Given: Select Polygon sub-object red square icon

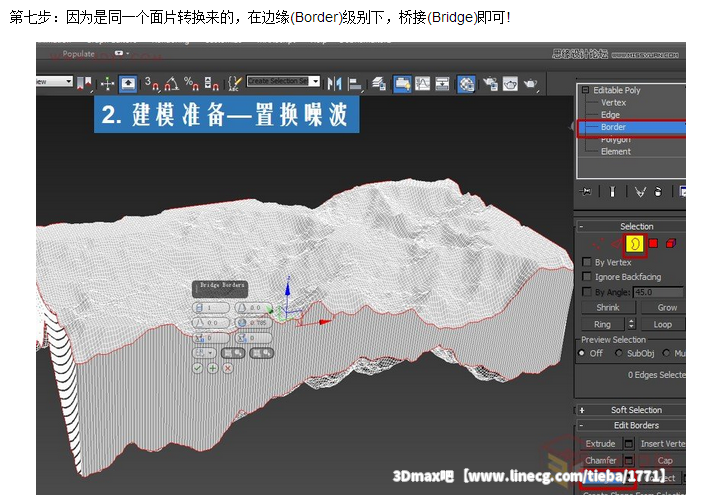Looking at the screenshot, I should (x=653, y=243).
